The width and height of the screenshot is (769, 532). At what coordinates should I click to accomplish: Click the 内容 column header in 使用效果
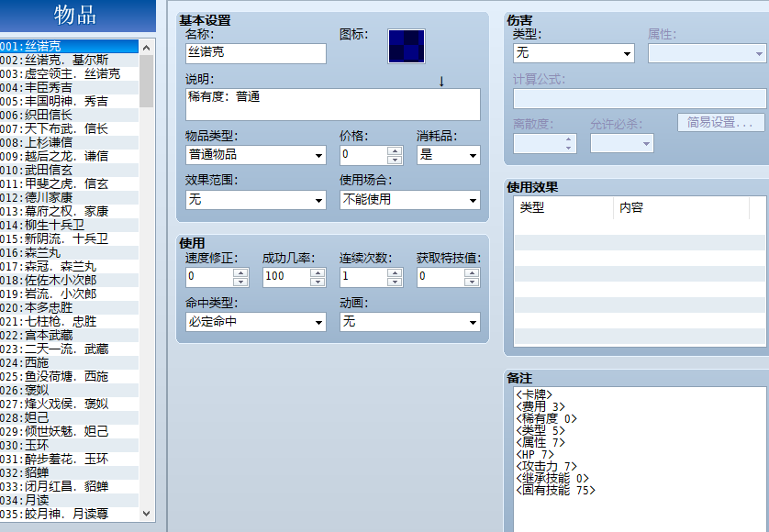681,207
